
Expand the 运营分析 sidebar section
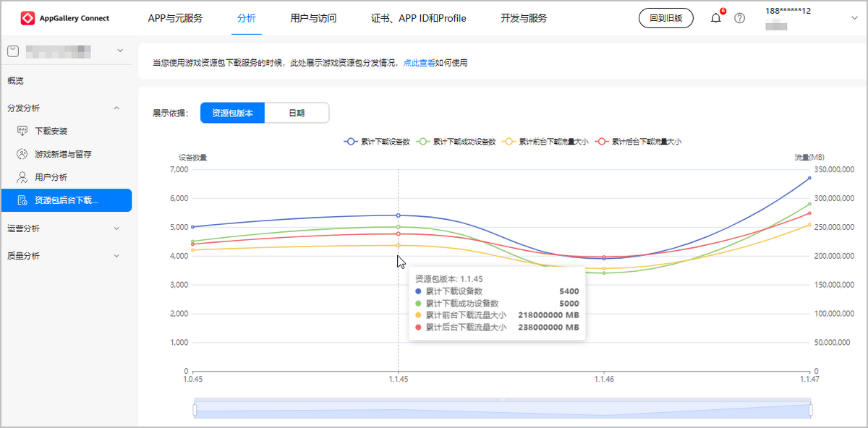coord(117,228)
